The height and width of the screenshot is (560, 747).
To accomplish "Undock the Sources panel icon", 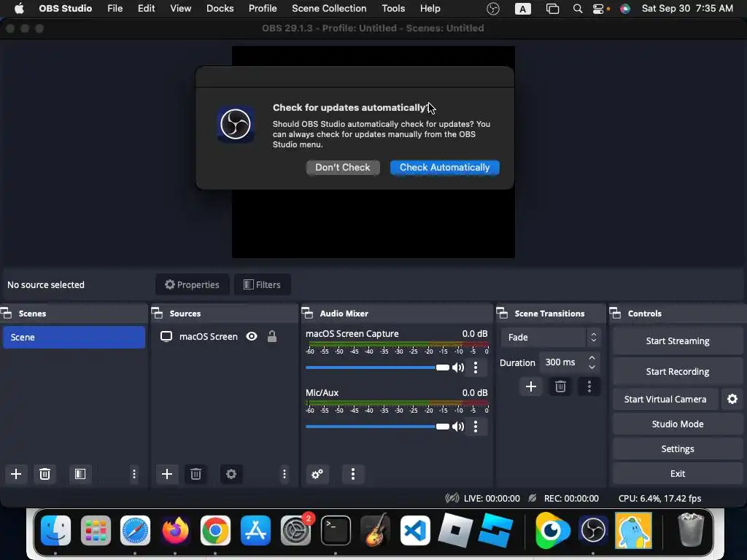I will tap(158, 313).
